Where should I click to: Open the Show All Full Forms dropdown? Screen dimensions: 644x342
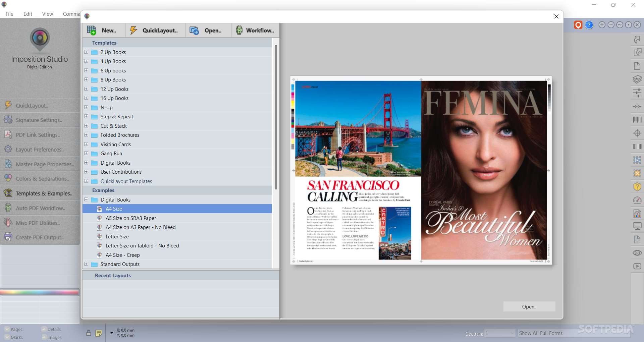click(574, 333)
